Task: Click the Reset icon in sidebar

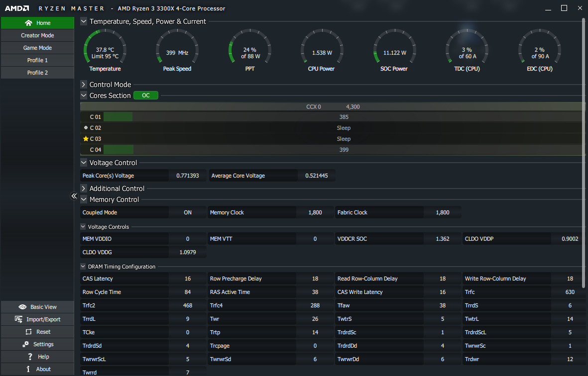Action: point(28,332)
